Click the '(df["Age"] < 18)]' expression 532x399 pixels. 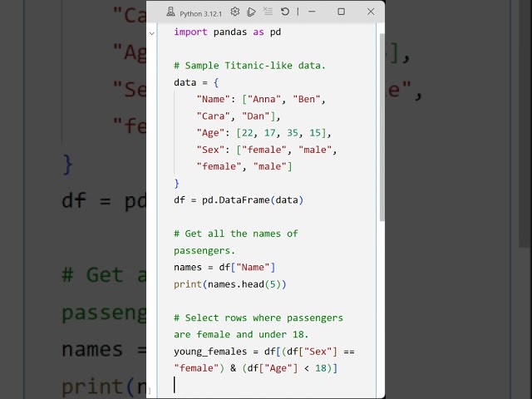coord(290,368)
